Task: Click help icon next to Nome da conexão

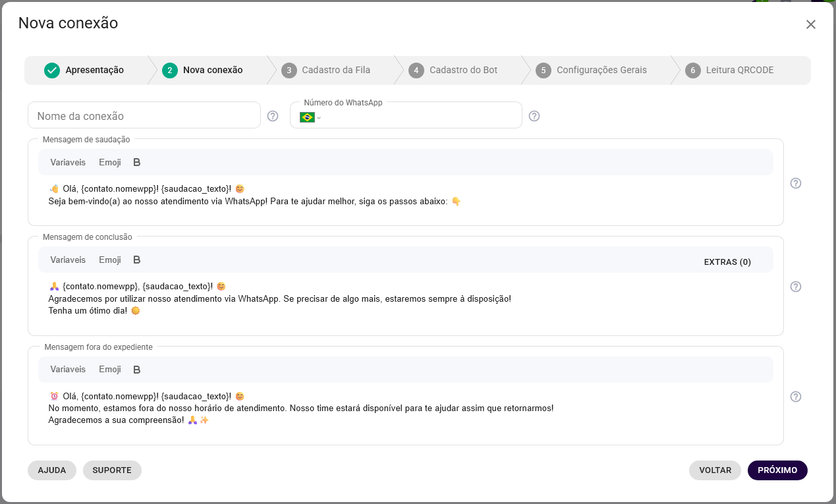Action: pyautogui.click(x=273, y=116)
